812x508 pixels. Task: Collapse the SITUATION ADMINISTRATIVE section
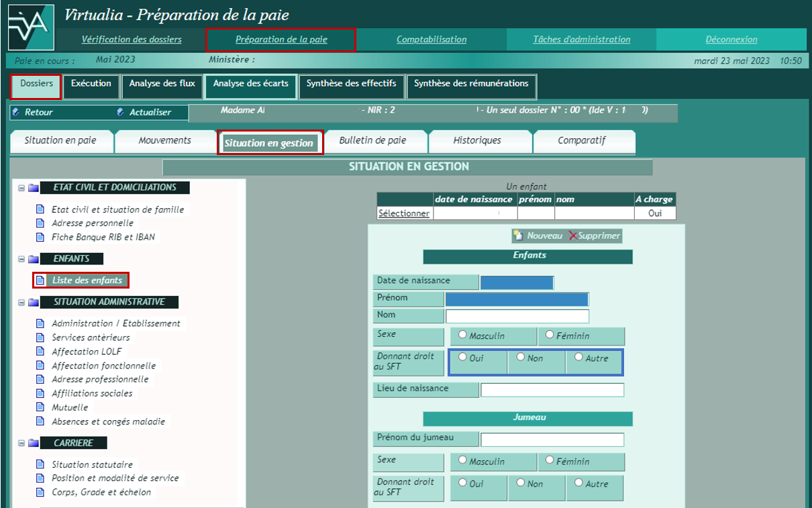[21, 302]
